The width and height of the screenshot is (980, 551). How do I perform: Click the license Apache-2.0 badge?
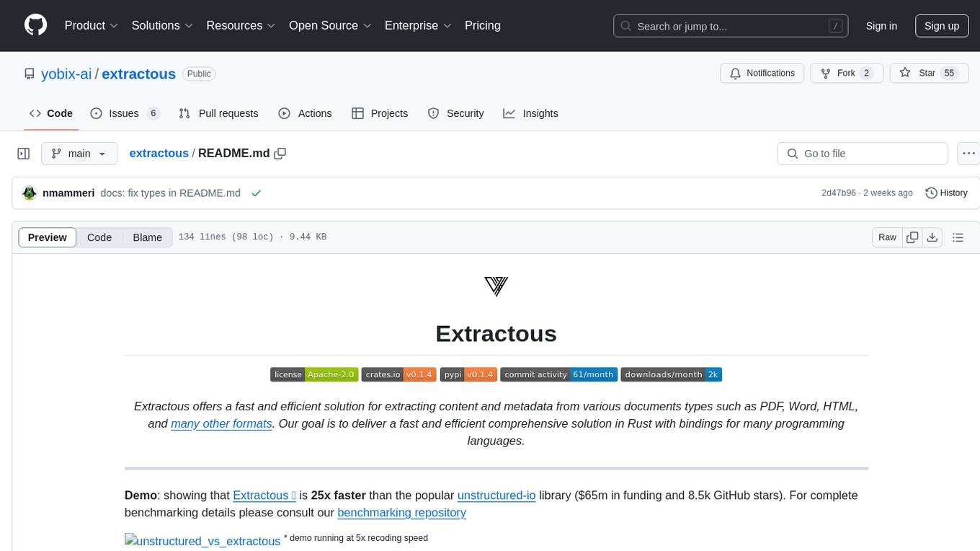coord(314,374)
